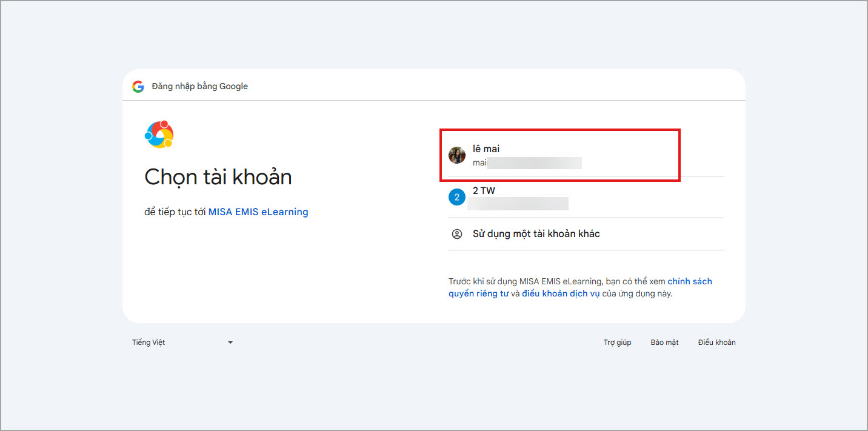Click the lê mai profile photo avatar

click(x=457, y=155)
